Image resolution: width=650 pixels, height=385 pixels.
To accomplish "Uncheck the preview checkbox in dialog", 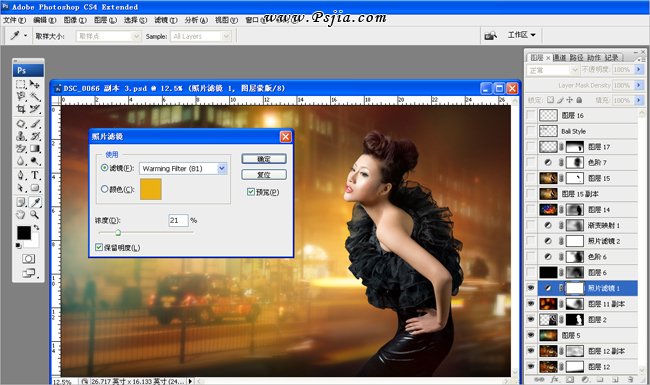I will point(251,192).
